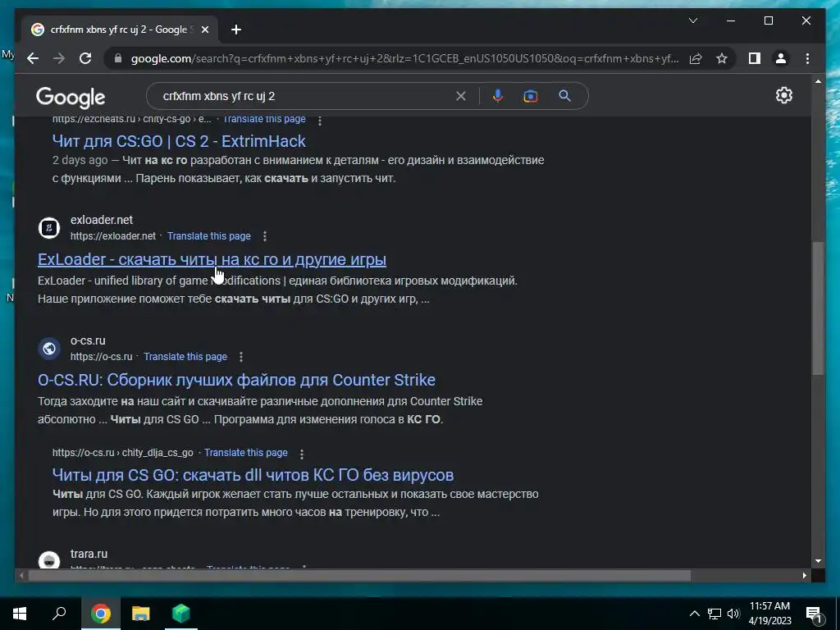
Task: Translate the ezcheats.ru result page
Action: point(265,119)
